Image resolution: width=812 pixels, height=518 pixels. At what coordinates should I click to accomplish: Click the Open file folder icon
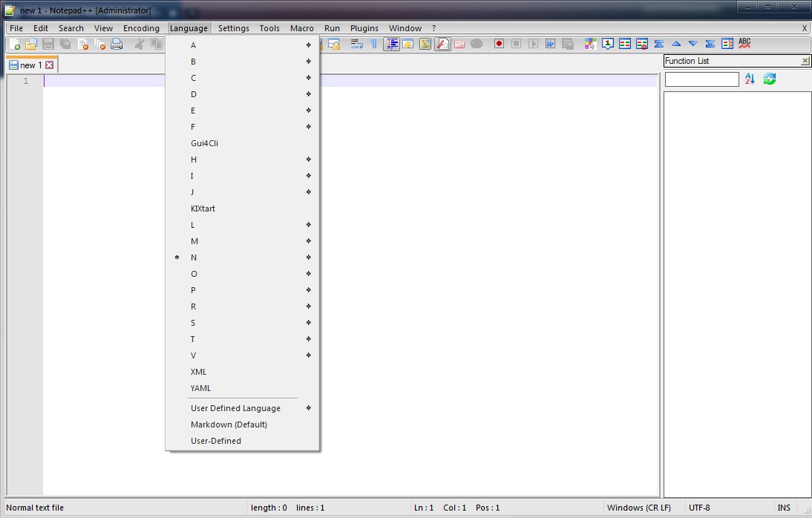[31, 44]
